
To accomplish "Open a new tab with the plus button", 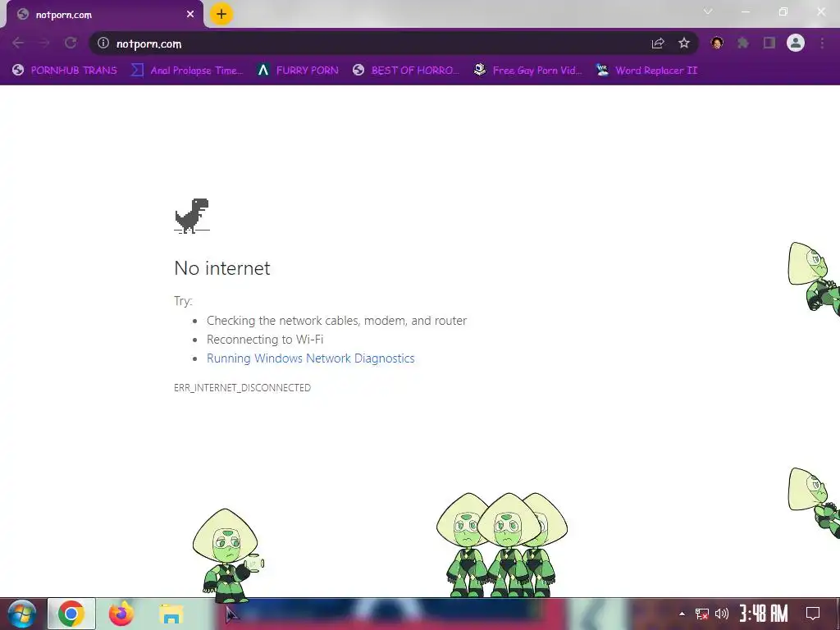I will coord(221,14).
